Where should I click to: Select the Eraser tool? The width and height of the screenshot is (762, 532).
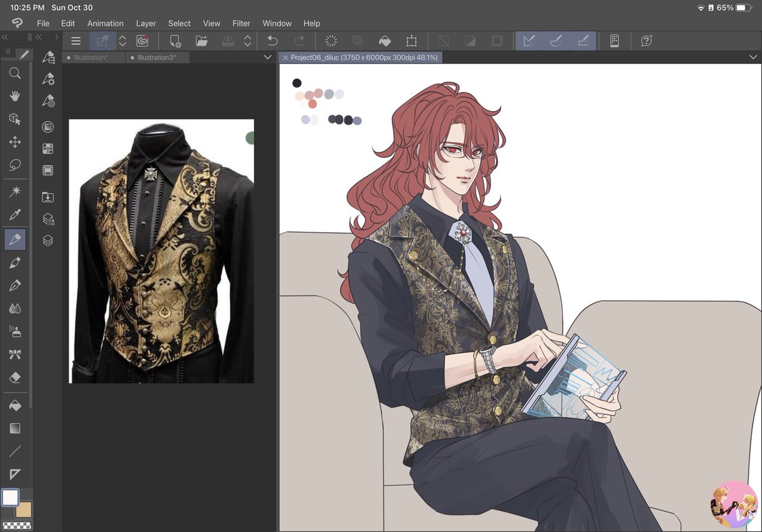point(15,377)
